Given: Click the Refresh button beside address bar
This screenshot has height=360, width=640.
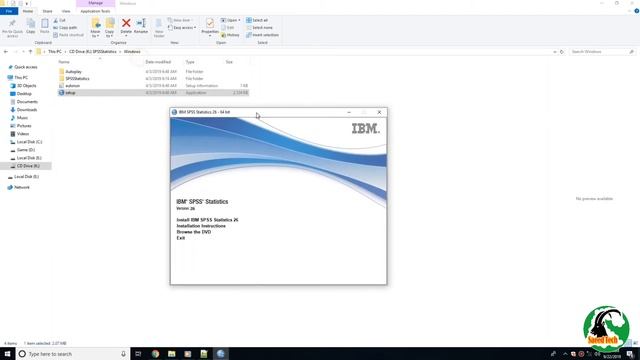Looking at the screenshot, I should pos(562,52).
